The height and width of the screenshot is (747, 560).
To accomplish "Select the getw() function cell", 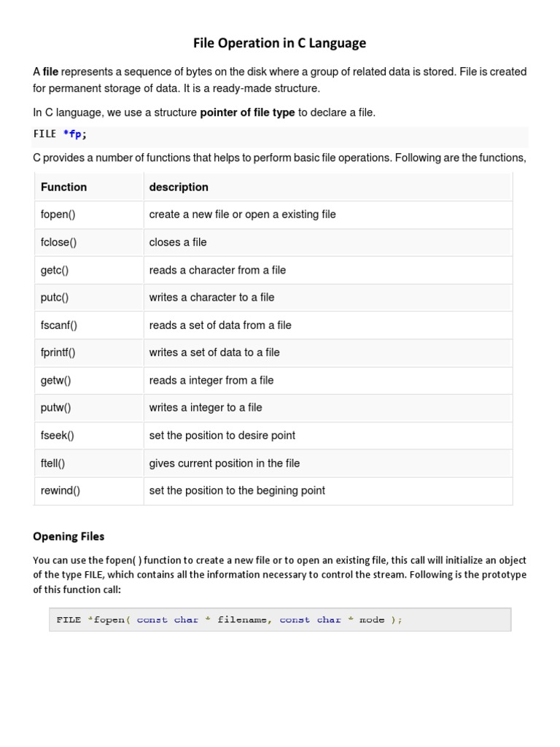I will click(x=55, y=380).
